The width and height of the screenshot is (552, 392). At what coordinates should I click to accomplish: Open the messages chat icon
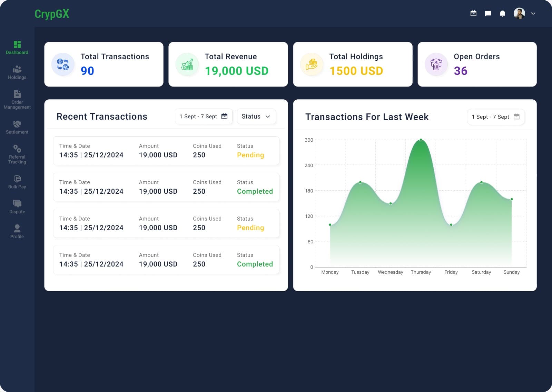point(488,13)
